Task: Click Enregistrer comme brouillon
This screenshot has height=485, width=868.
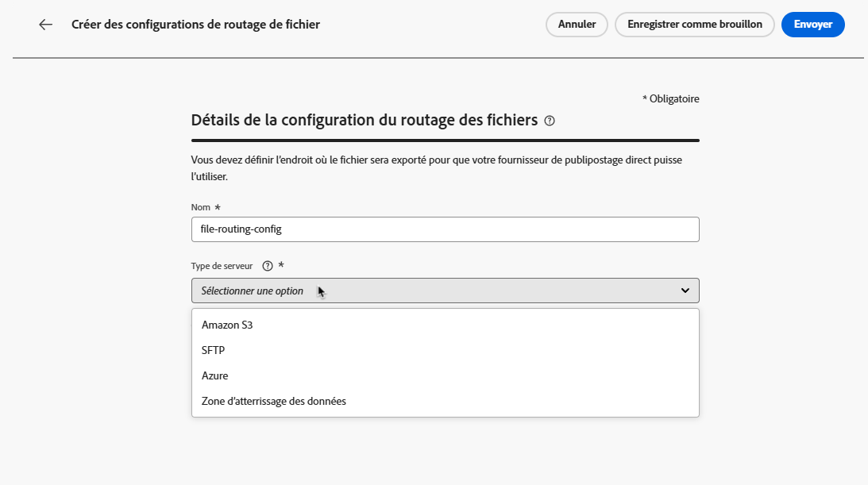Action: pyautogui.click(x=694, y=25)
